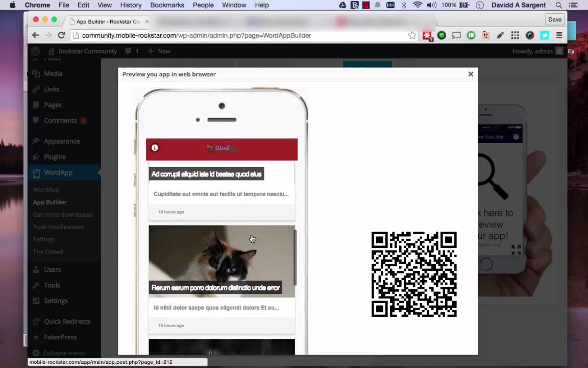
Task: Click the green ring extension icon
Action: click(471, 35)
